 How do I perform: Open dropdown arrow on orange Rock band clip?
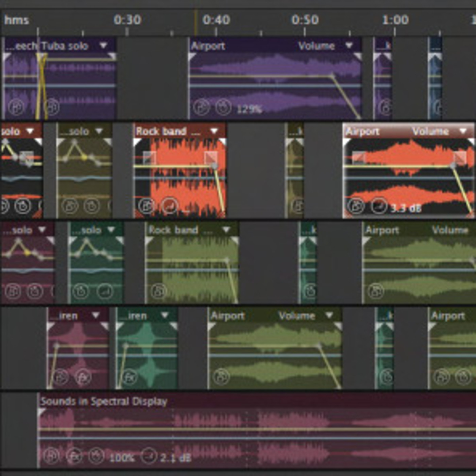pyautogui.click(x=214, y=131)
